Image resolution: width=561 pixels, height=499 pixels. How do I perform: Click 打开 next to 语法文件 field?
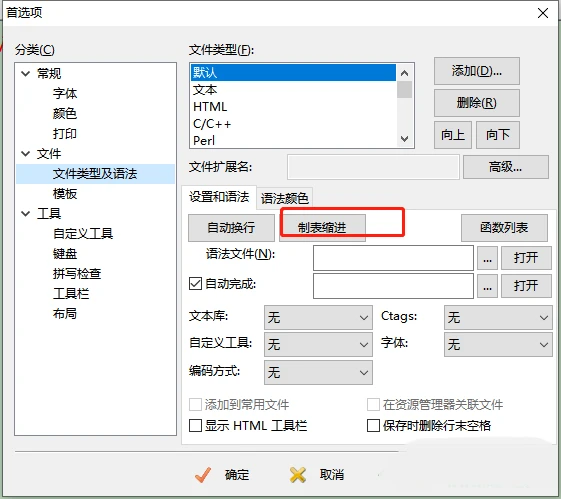(x=526, y=258)
